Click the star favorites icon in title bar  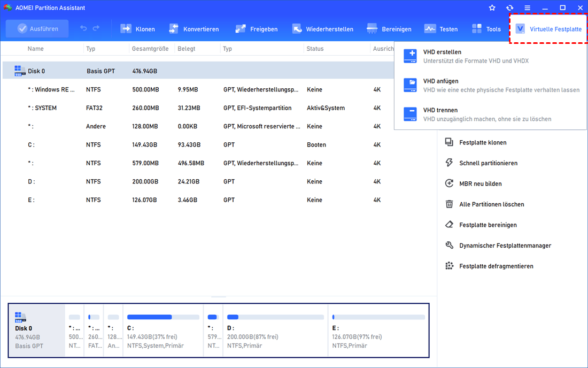point(492,7)
